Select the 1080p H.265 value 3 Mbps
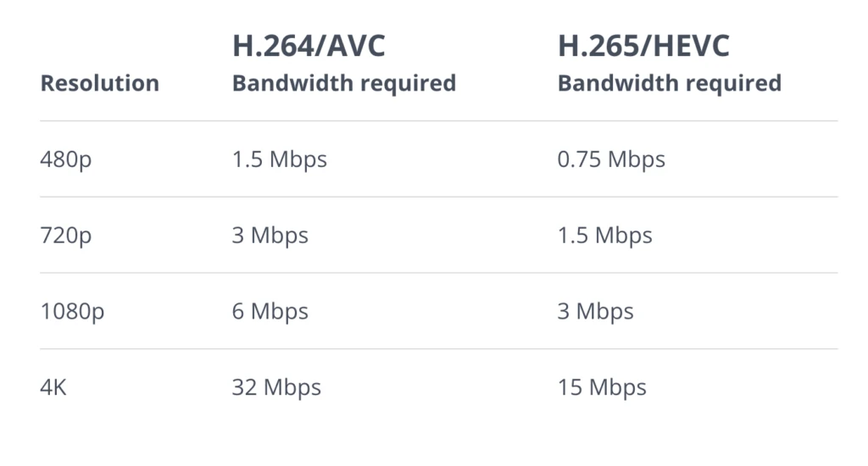Image resolution: width=868 pixels, height=466 pixels. coord(595,312)
